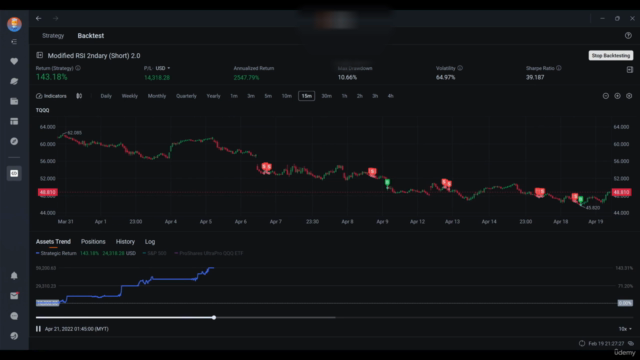This screenshot has width=640, height=360.
Task: Toggle S&P 500 legend series
Action: click(x=154, y=253)
